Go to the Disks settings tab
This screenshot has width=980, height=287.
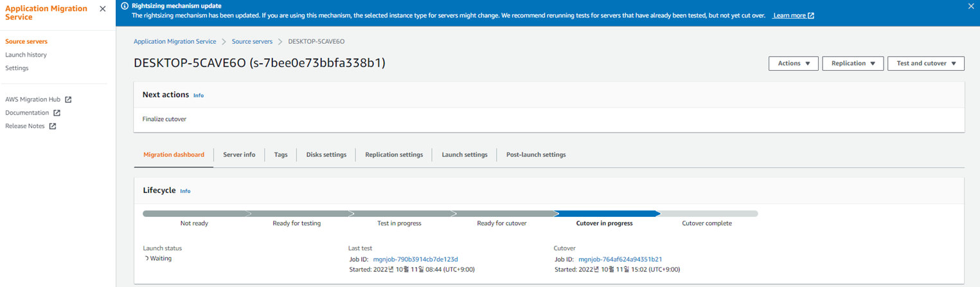pos(326,154)
